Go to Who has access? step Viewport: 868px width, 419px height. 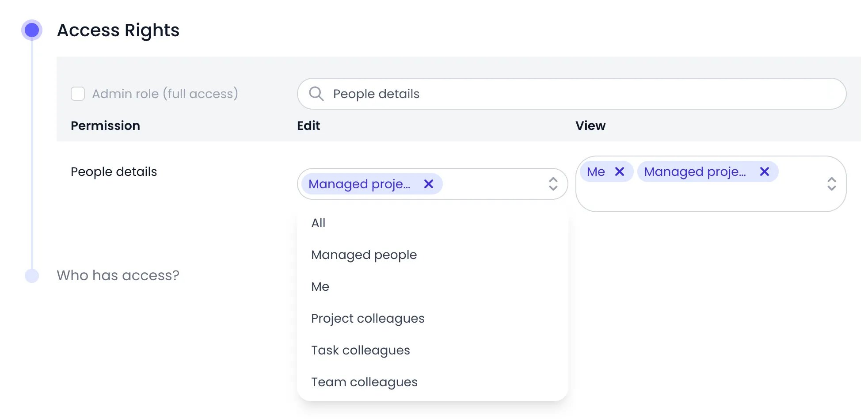pyautogui.click(x=118, y=275)
